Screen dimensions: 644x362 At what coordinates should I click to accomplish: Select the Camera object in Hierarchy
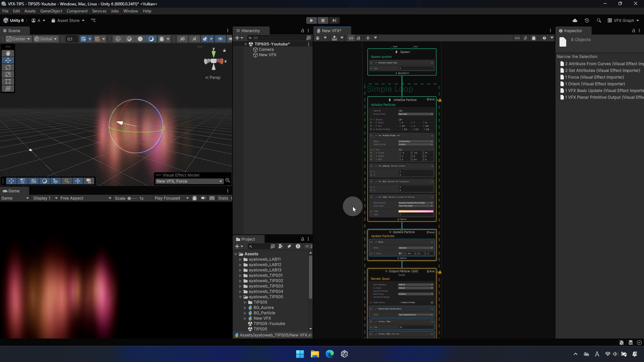[x=266, y=50]
